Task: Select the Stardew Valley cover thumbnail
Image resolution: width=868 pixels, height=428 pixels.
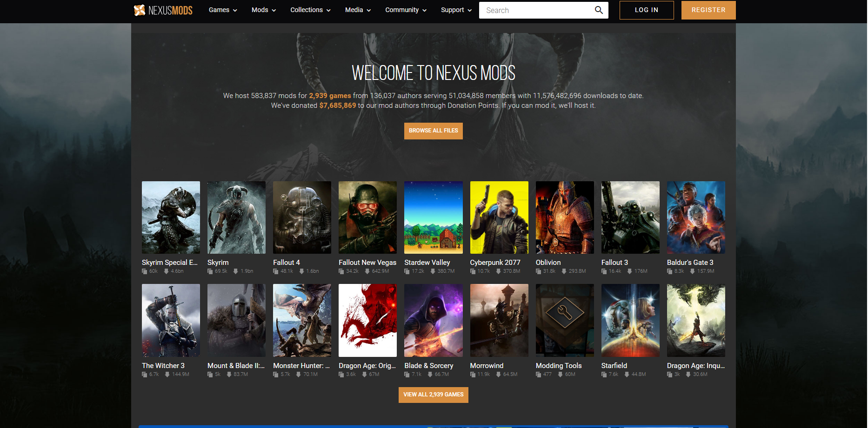Action: click(434, 217)
